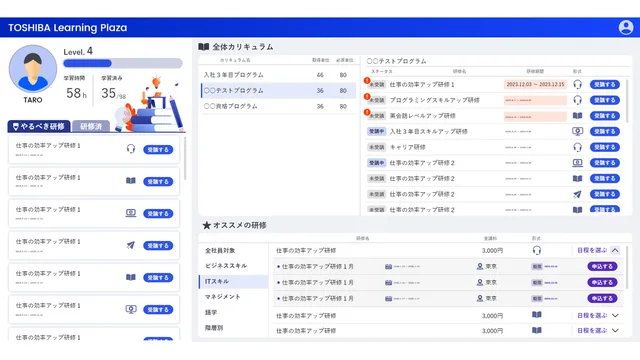Open the user account icon in header
The width and height of the screenshot is (640, 360).
point(625,27)
